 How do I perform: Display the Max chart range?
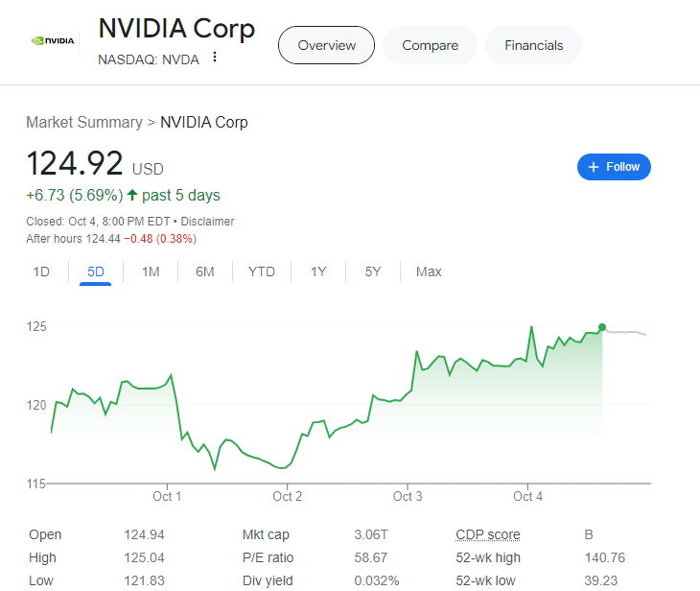pos(429,272)
